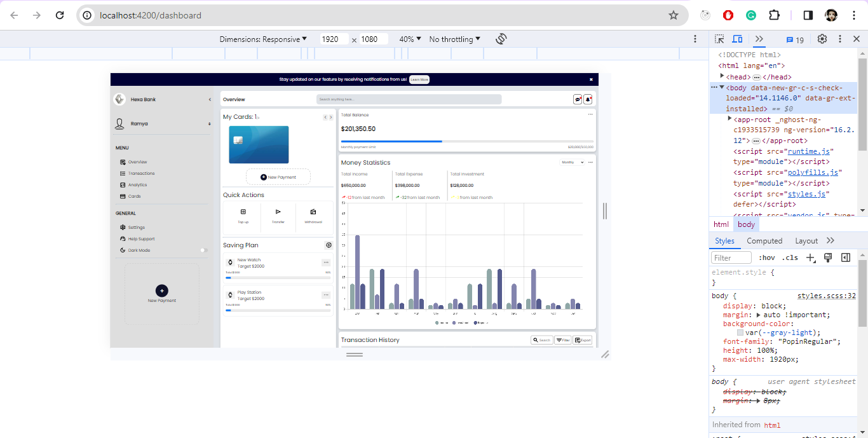Expand the app-root element node
Image resolution: width=868 pixels, height=438 pixels.
[730, 118]
